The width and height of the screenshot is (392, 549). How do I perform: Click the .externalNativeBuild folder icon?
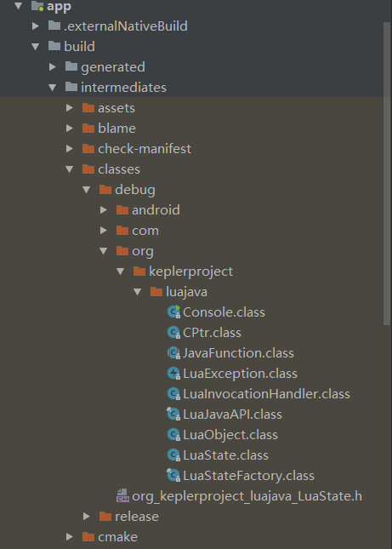(x=54, y=26)
